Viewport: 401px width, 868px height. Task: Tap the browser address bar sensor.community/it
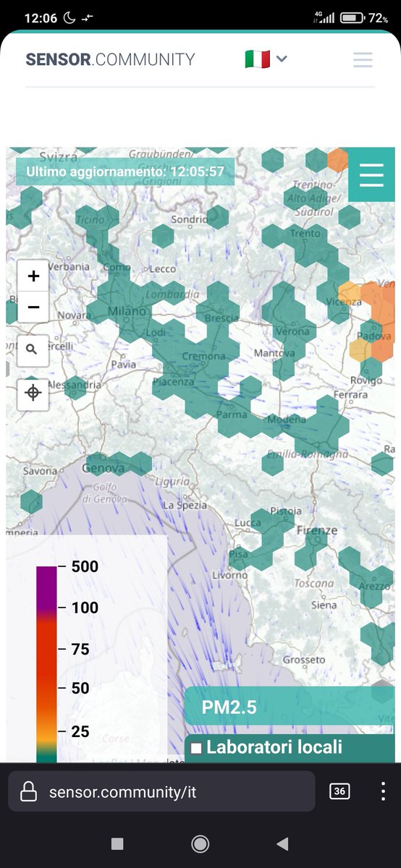click(x=161, y=791)
